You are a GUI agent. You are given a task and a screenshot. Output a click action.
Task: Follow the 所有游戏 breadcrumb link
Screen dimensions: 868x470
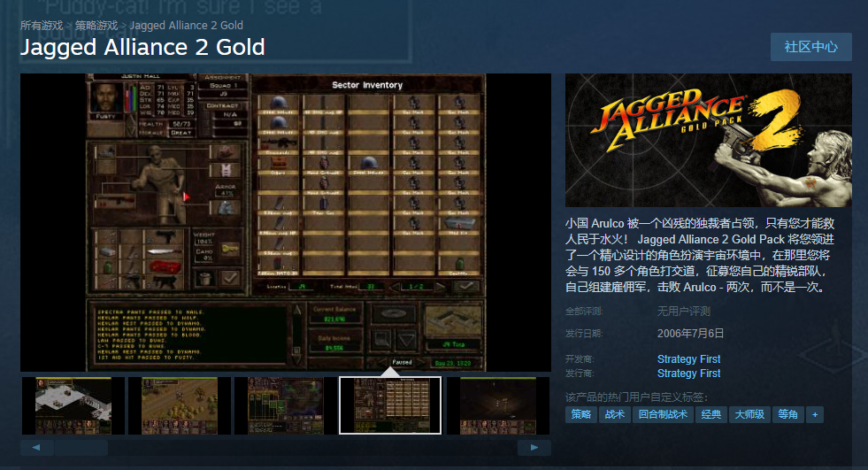click(x=42, y=26)
